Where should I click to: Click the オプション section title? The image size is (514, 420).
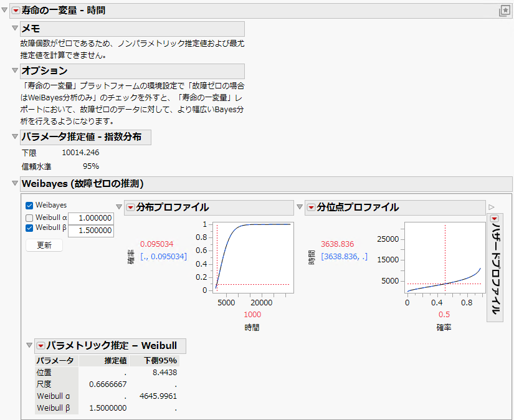45,71
